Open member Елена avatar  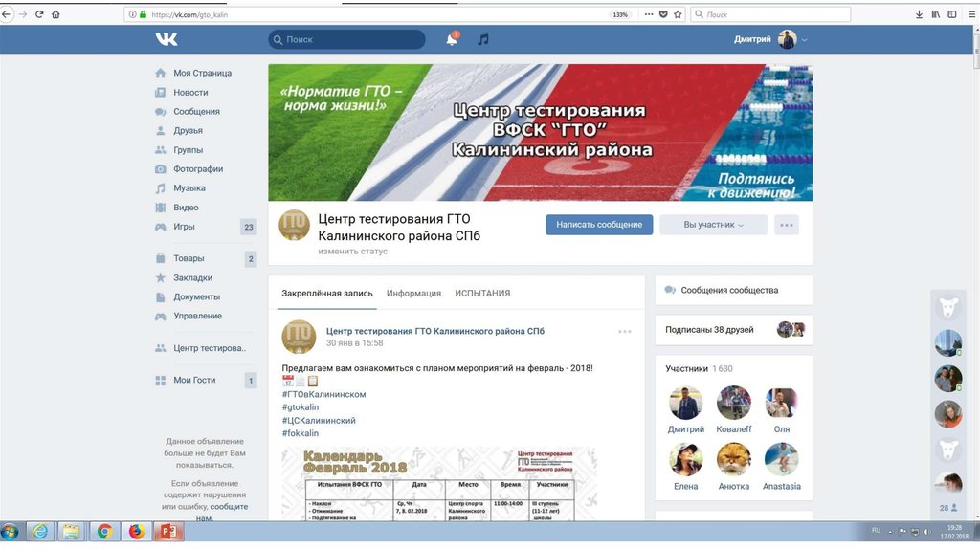click(685, 460)
